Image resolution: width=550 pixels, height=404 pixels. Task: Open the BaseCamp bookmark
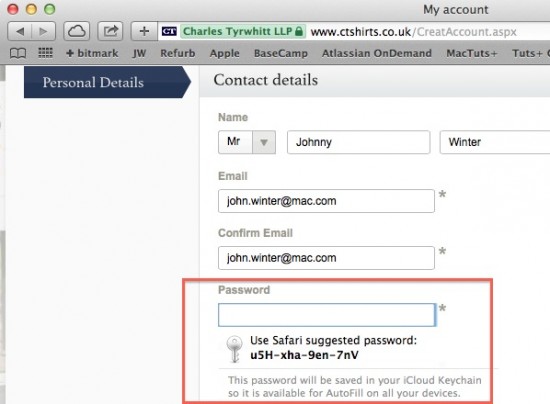click(281, 53)
